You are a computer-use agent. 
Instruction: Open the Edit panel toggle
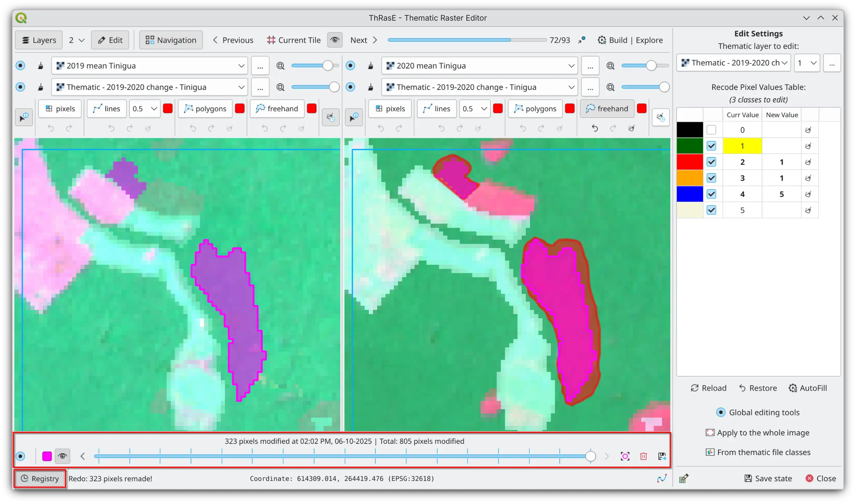(x=110, y=40)
